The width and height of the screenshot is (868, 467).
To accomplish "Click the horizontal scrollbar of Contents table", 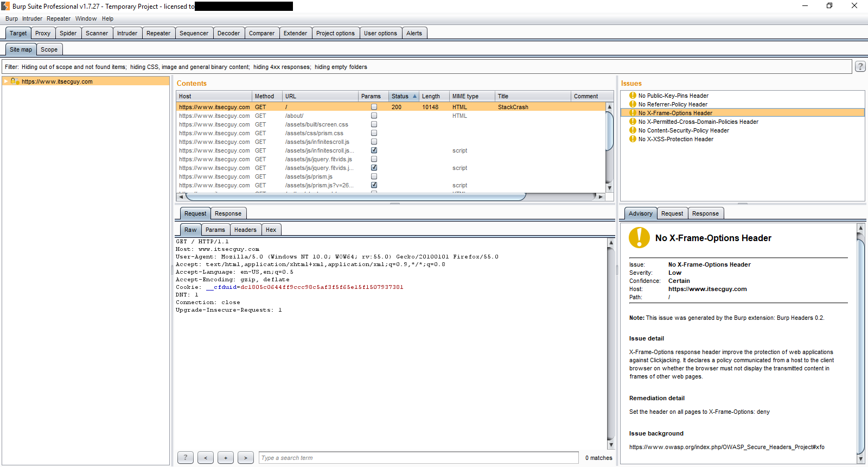I will tap(355, 197).
